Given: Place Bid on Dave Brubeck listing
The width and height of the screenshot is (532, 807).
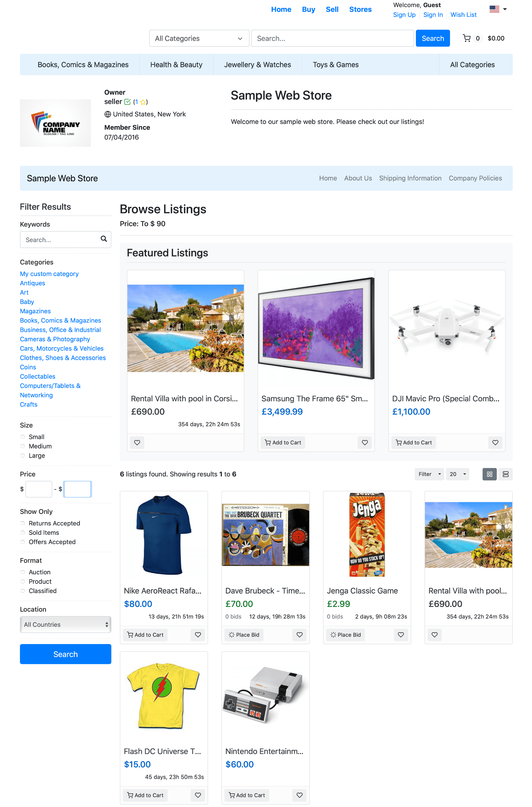Looking at the screenshot, I should (244, 635).
